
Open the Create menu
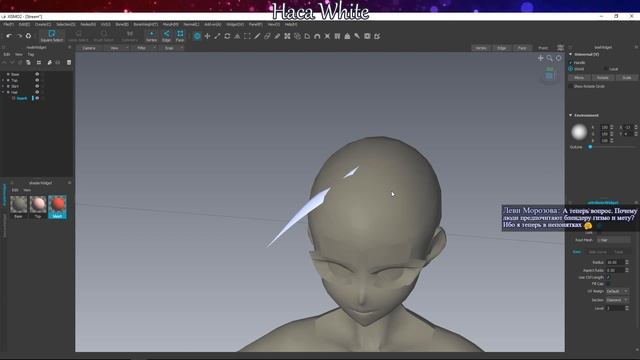pos(43,24)
